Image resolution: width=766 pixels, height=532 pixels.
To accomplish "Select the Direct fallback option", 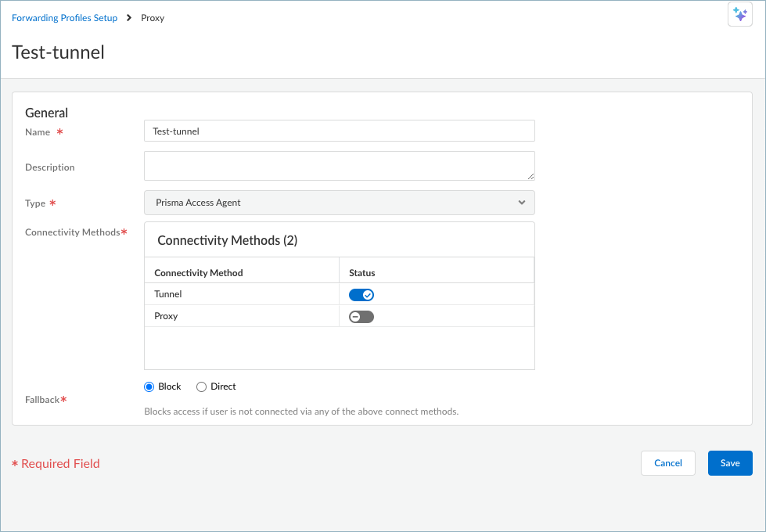I will pyautogui.click(x=202, y=386).
